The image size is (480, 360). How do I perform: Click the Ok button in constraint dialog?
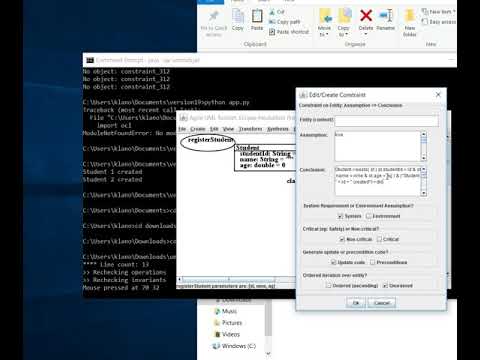pyautogui.click(x=356, y=303)
